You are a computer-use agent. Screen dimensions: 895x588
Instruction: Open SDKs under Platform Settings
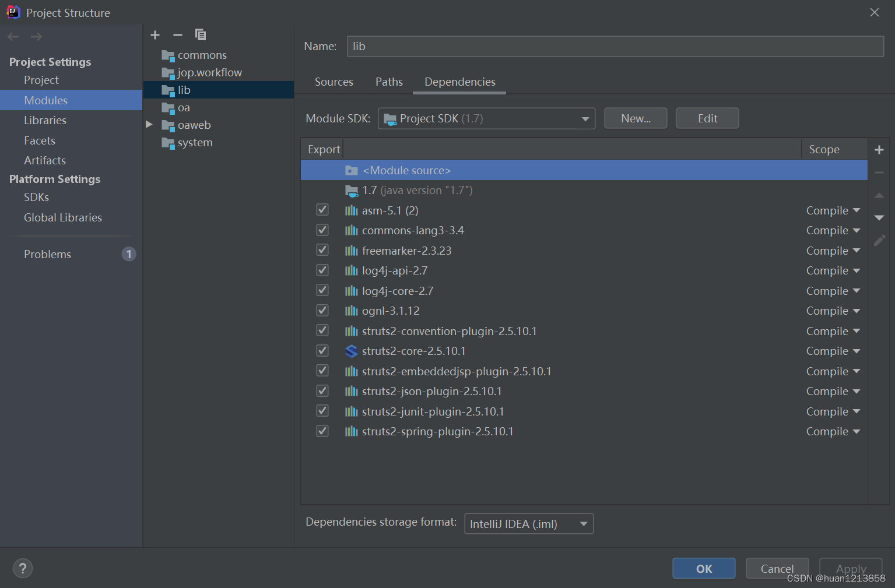[36, 197]
